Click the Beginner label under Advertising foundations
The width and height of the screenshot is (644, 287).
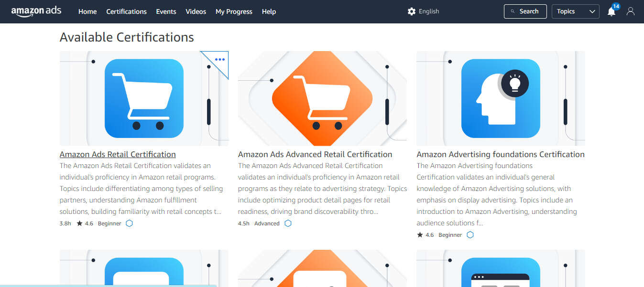(450, 235)
